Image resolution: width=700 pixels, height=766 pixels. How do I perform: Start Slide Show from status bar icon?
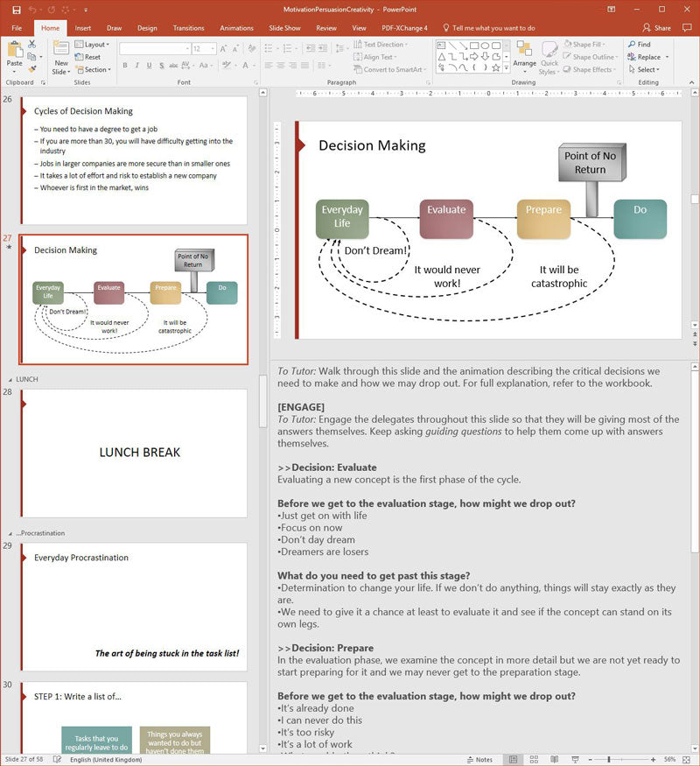576,760
